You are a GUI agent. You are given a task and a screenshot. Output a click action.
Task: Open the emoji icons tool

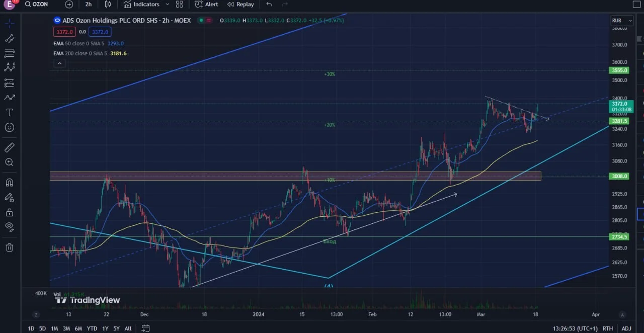10,127
